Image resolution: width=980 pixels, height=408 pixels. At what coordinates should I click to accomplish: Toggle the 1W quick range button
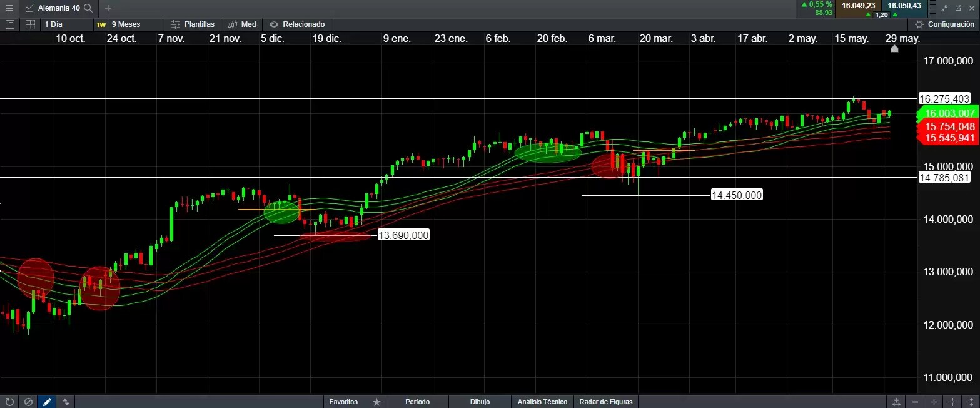[100, 24]
